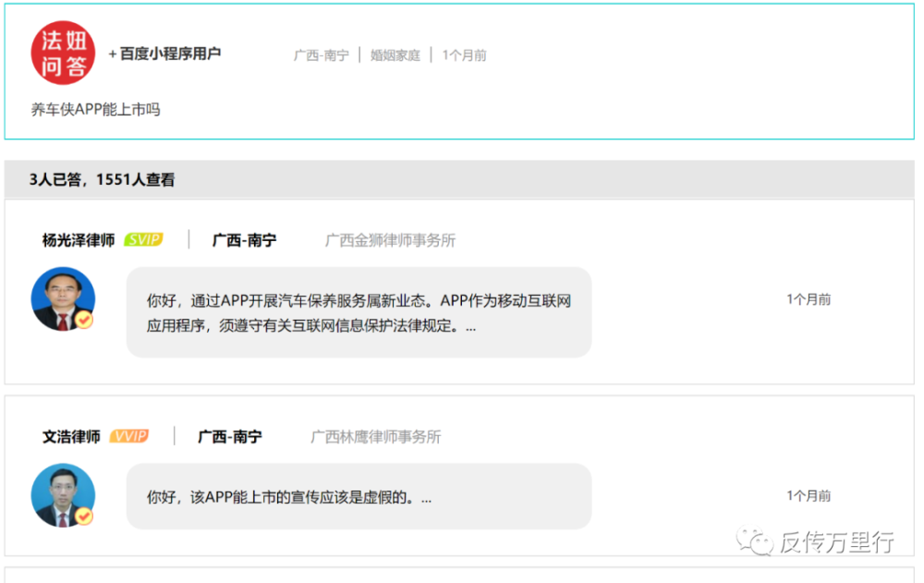Expand 文浩律师's answer about 虚假宣传
This screenshot has width=924, height=583.
(x=359, y=496)
